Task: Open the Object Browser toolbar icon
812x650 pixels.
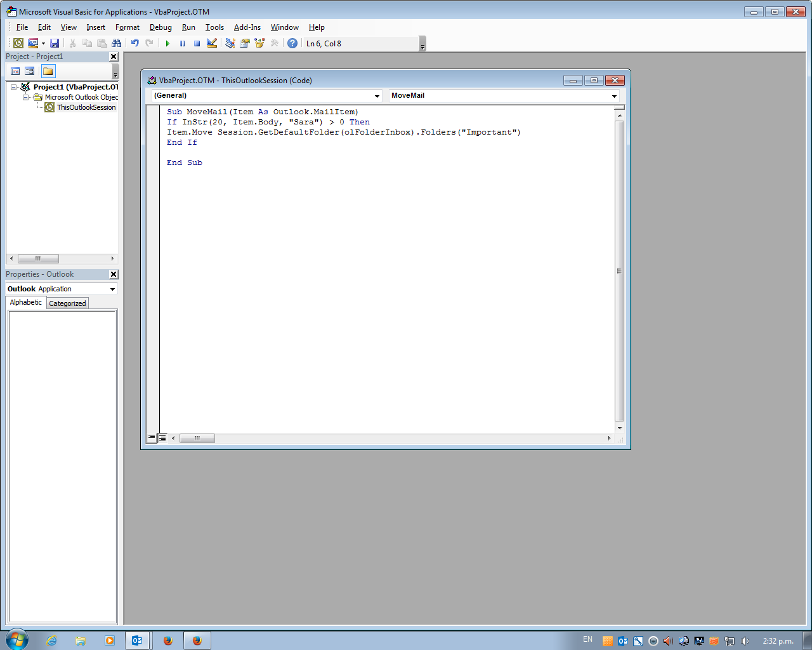Action: pos(259,43)
